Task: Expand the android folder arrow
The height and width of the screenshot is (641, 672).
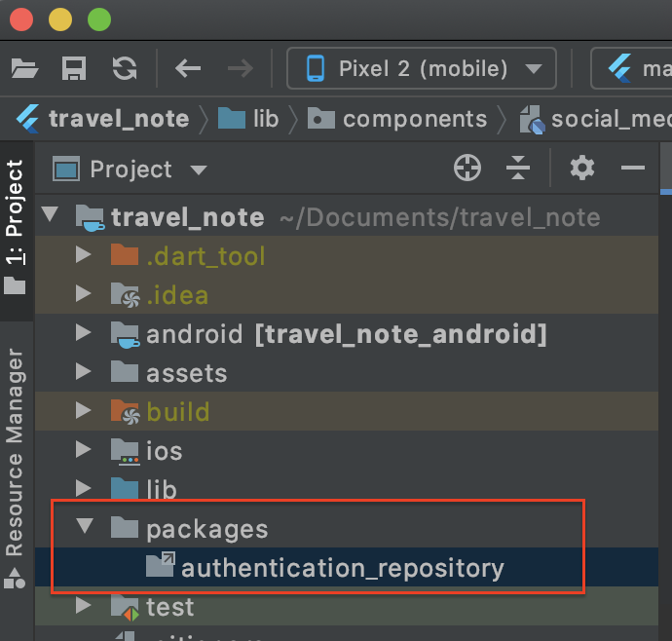Action: (x=83, y=333)
